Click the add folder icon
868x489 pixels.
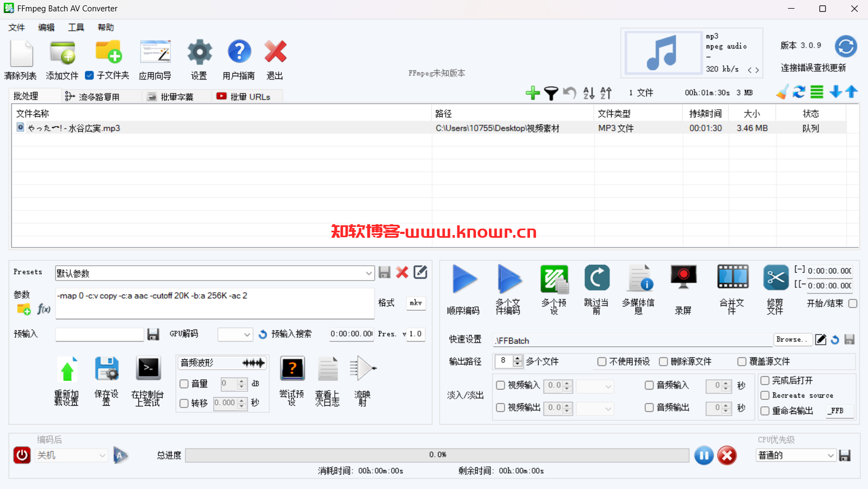109,52
